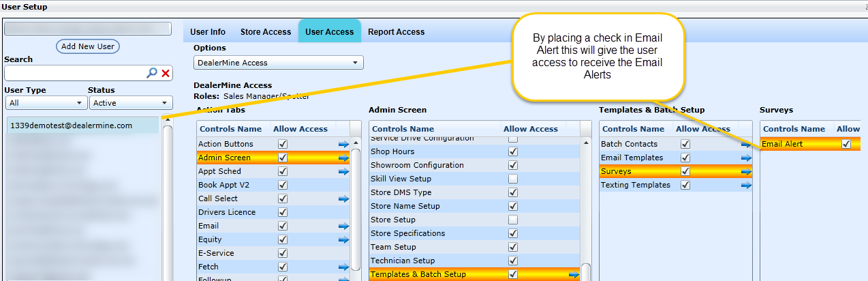
Task: Open the DealerMine Access options dropdown
Action: tap(278, 63)
